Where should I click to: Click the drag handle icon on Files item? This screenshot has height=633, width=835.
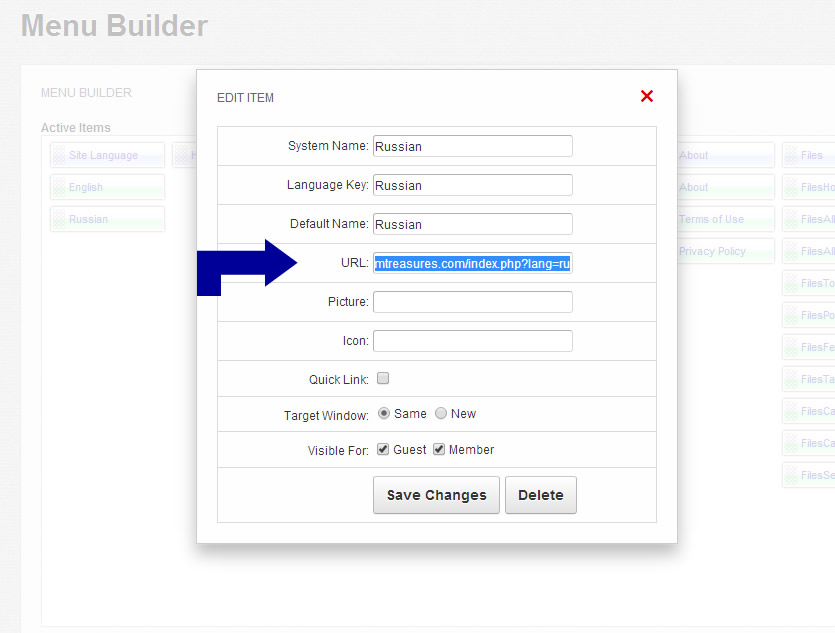pyautogui.click(x=790, y=156)
